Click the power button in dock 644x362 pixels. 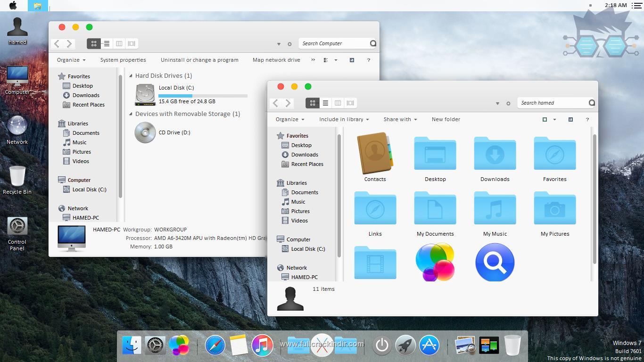tap(382, 346)
